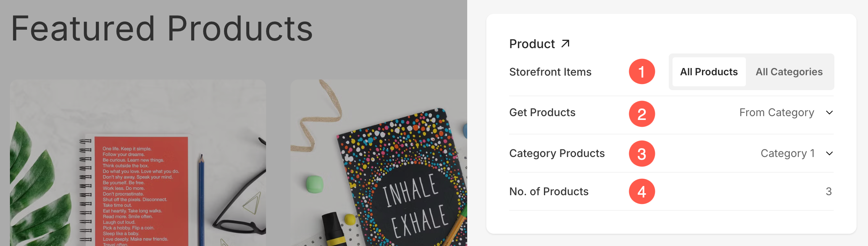The width and height of the screenshot is (868, 246).
Task: Open the Product external link arrow icon
Action: (565, 44)
